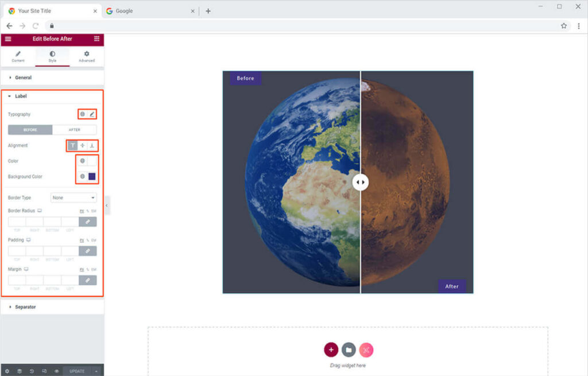Open the Elementor hamburger menu
This screenshot has width=588, height=376.
8,38
